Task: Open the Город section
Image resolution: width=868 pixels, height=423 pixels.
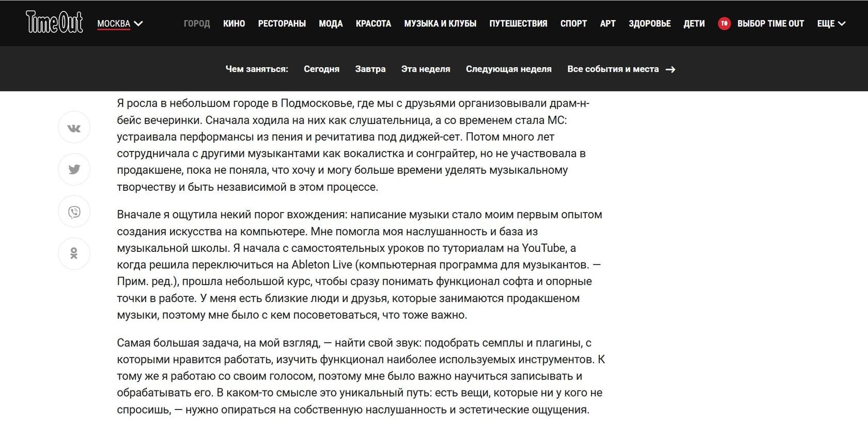Action: [197, 23]
